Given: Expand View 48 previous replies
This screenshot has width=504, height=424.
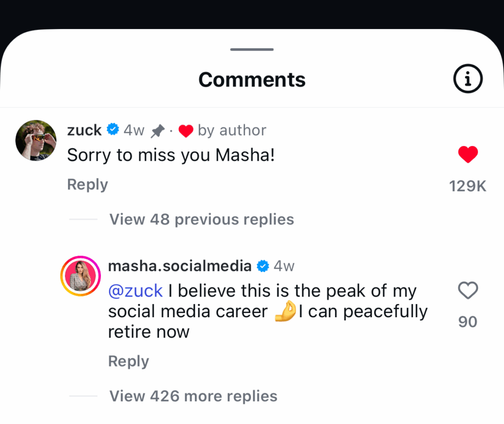Looking at the screenshot, I should tap(201, 219).
